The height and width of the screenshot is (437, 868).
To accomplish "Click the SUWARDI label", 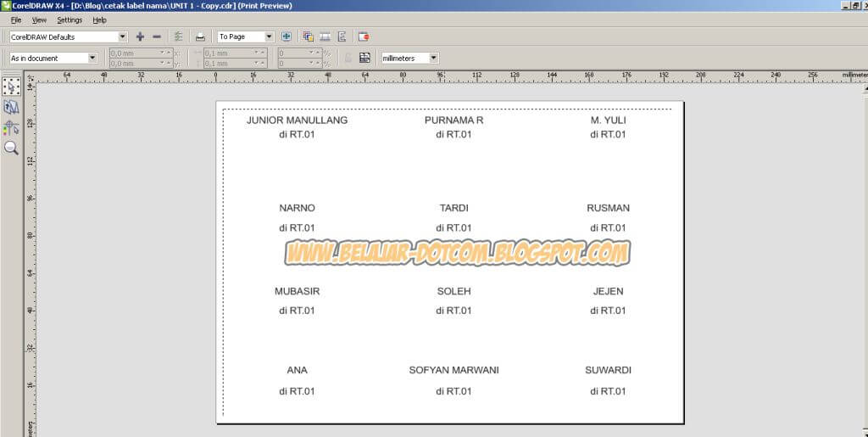I will coord(609,370).
